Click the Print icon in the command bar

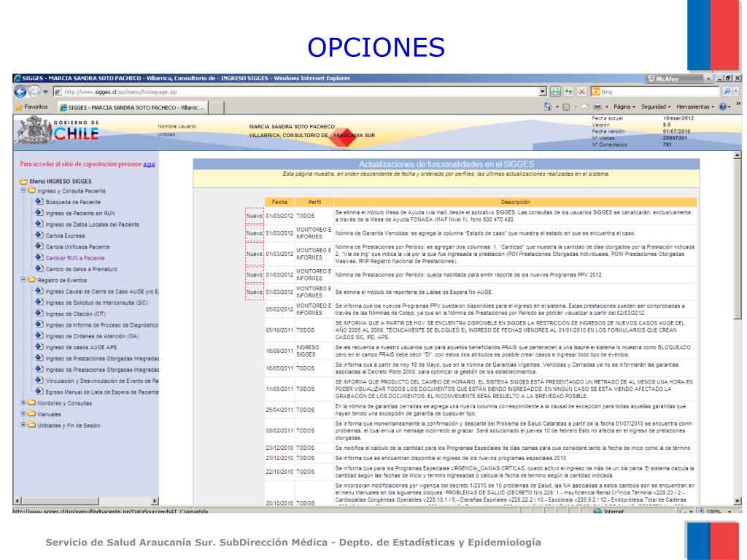click(597, 107)
